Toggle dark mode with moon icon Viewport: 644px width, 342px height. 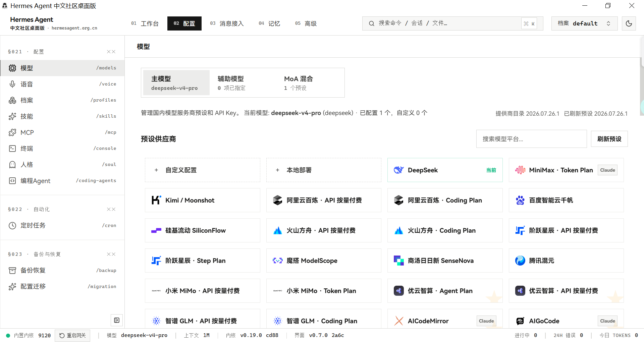(629, 23)
